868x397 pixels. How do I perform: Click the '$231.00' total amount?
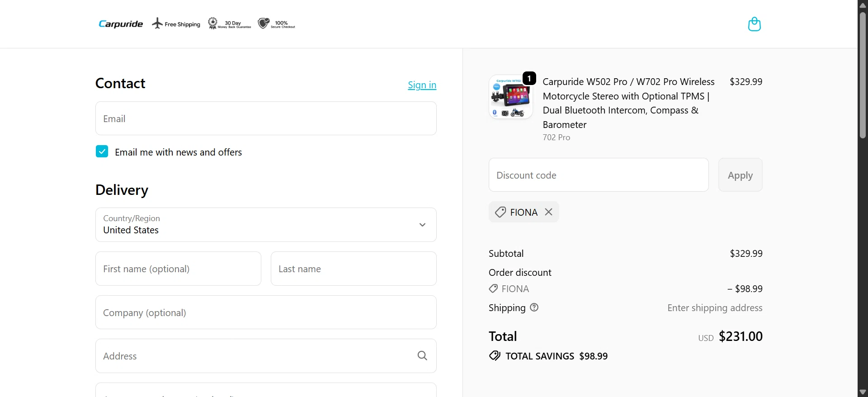point(741,336)
